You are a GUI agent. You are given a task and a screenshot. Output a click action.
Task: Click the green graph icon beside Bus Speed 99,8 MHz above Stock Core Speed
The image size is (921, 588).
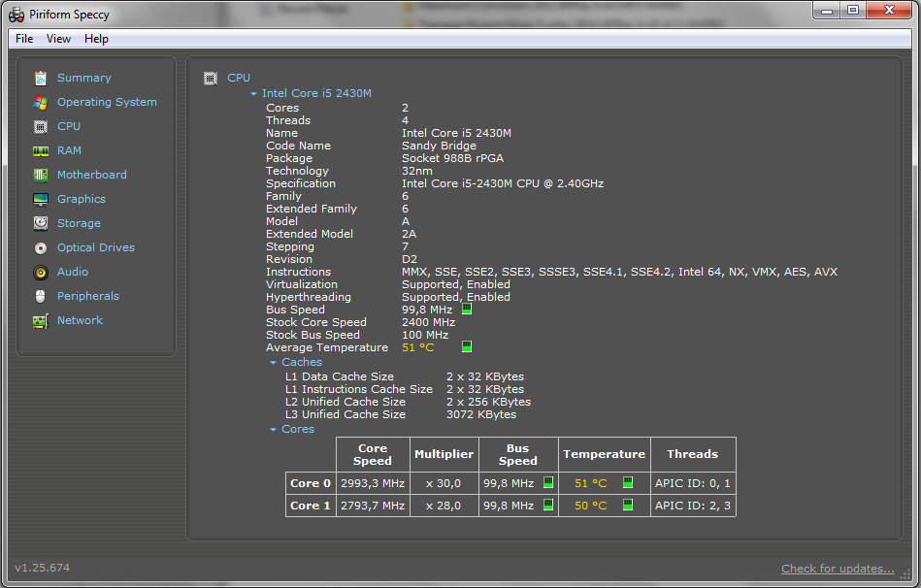point(467,309)
